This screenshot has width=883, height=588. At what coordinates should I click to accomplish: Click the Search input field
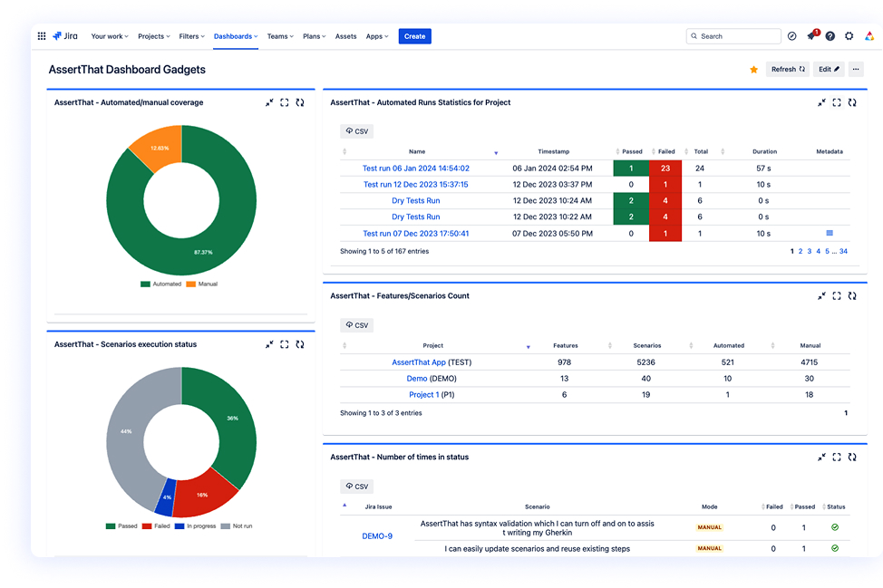pos(733,35)
